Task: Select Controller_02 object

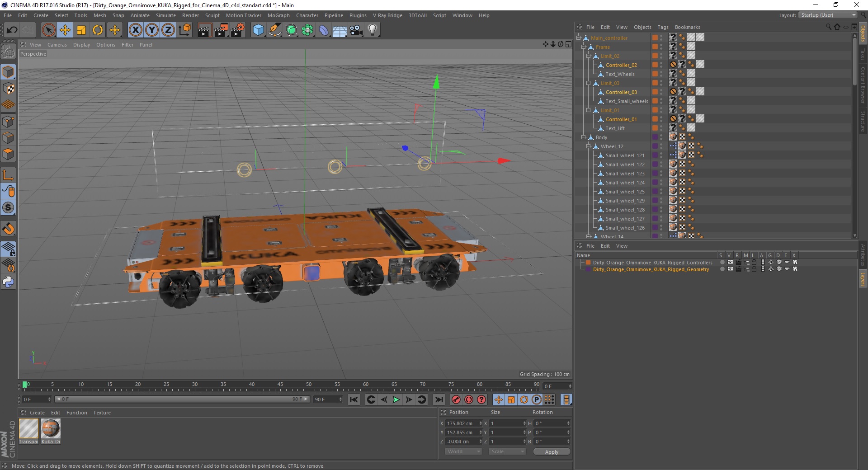Action: [x=621, y=65]
